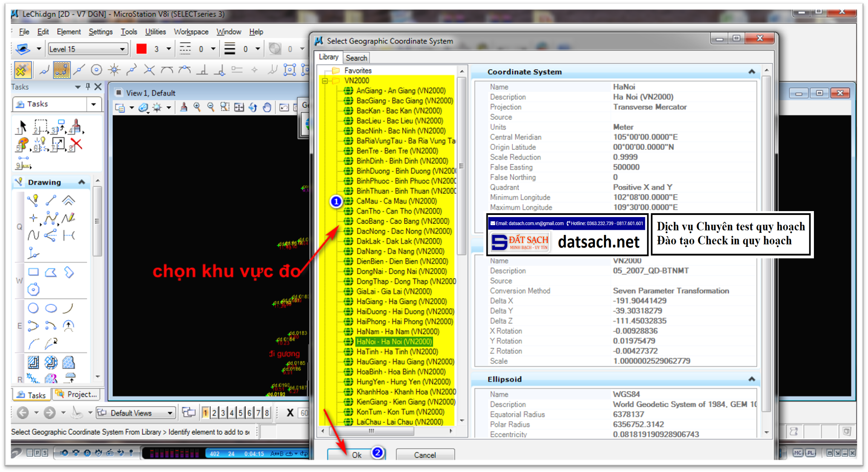Collapse the VN2000 folder tree
Screen dimensions: 868x472
(x=324, y=80)
